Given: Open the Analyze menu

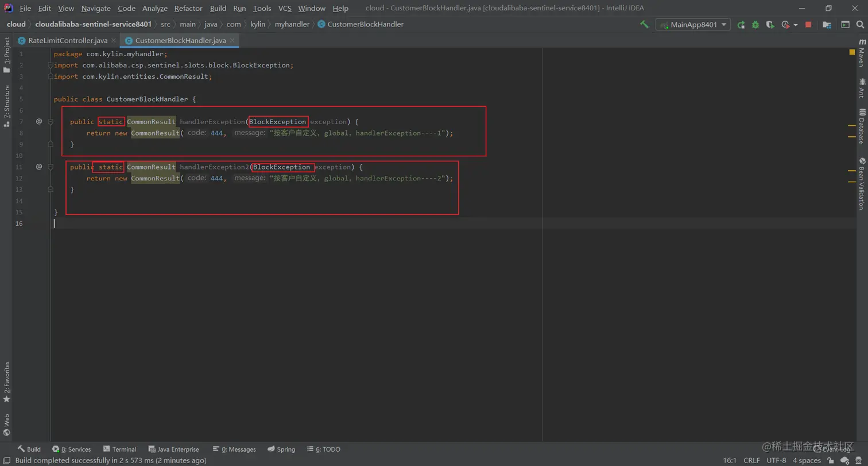Looking at the screenshot, I should coord(155,8).
